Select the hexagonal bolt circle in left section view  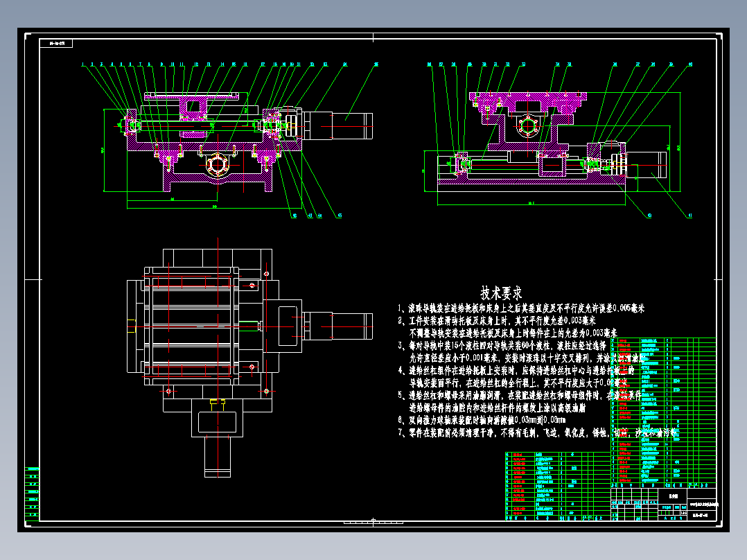pos(217,165)
